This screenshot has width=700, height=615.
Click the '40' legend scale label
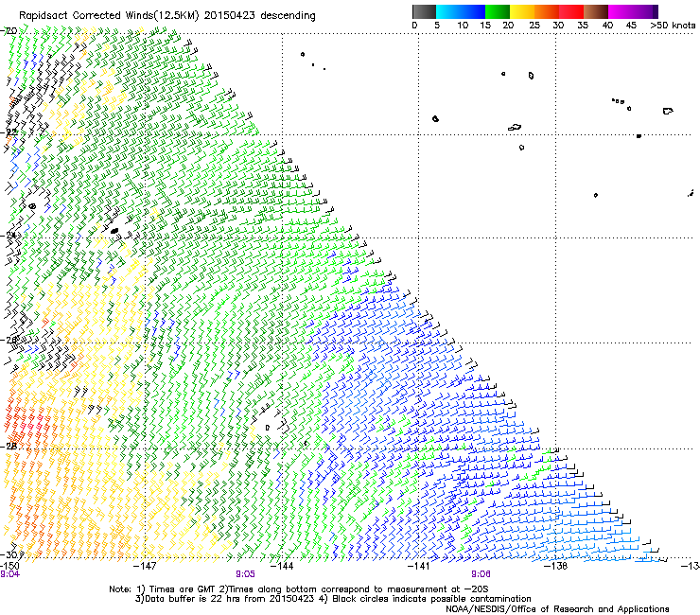pyautogui.click(x=607, y=26)
